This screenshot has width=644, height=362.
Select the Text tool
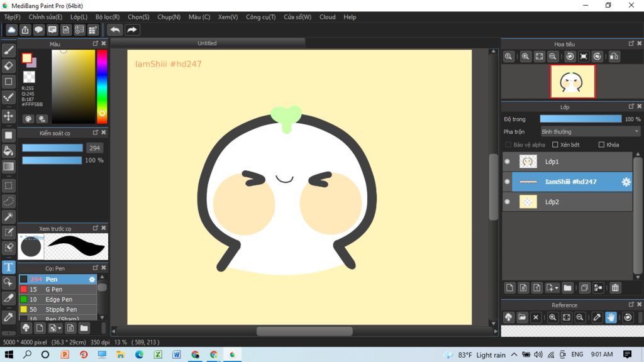(9, 267)
